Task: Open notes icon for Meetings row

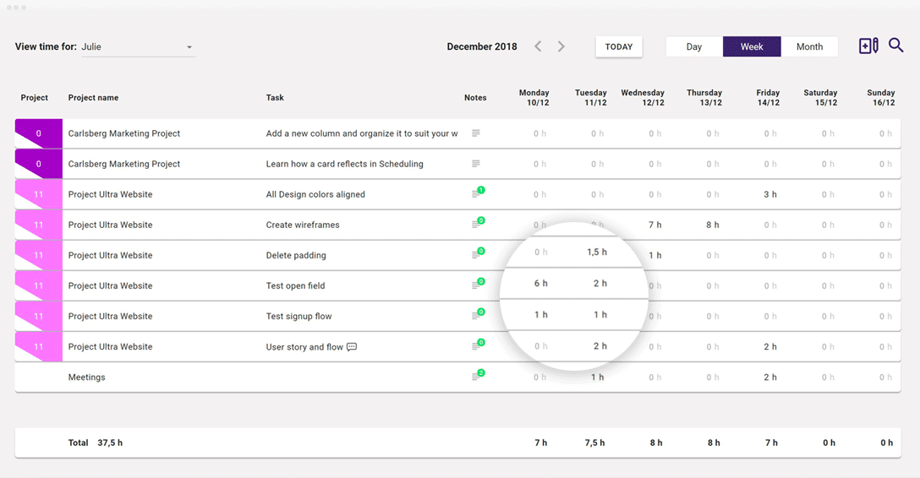Action: tap(477, 377)
